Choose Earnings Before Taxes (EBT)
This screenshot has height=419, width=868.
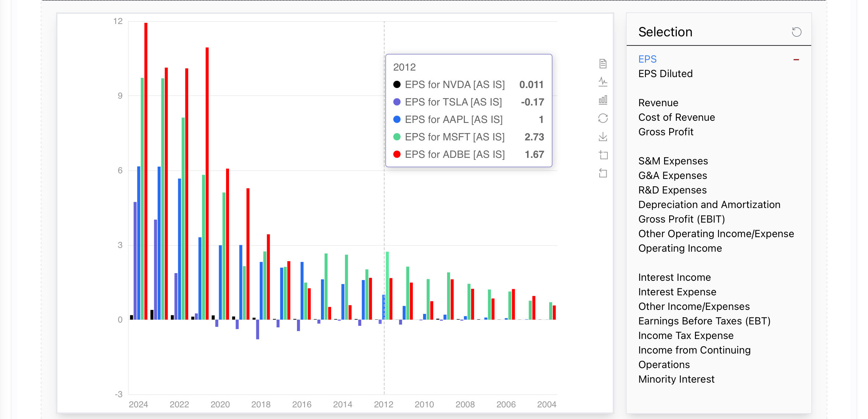(704, 321)
